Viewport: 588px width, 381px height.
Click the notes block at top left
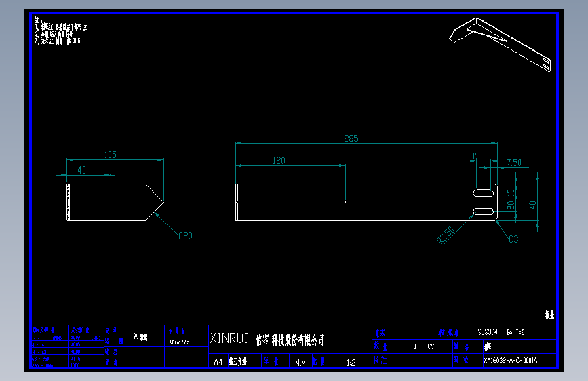tap(60, 31)
